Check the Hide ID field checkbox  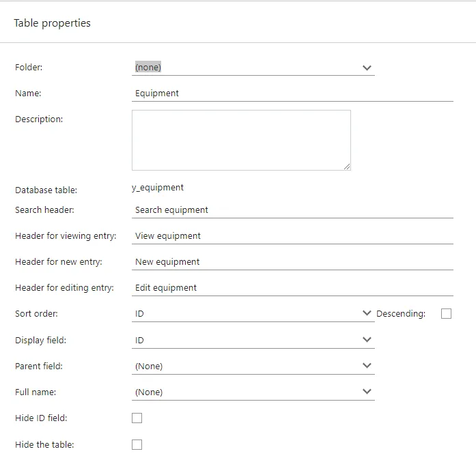coord(137,418)
